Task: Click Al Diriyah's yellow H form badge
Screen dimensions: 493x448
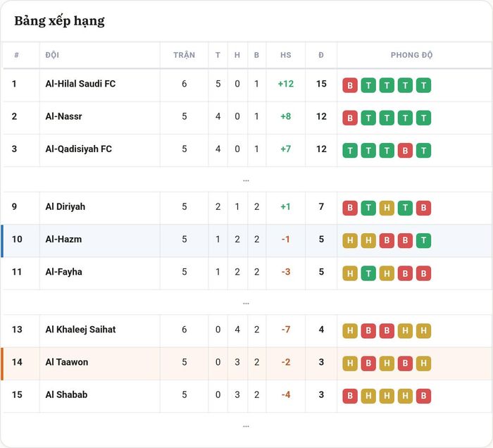Action: point(387,208)
